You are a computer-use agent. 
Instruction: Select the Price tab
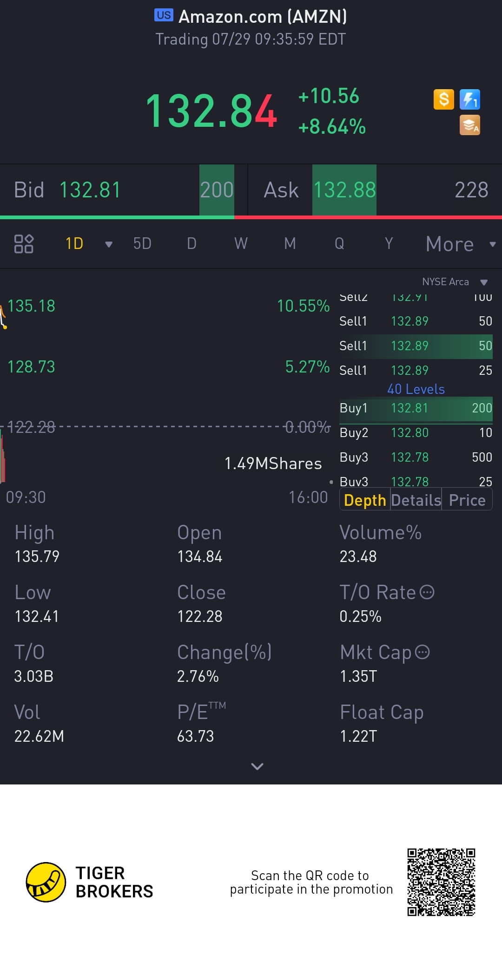coord(467,500)
